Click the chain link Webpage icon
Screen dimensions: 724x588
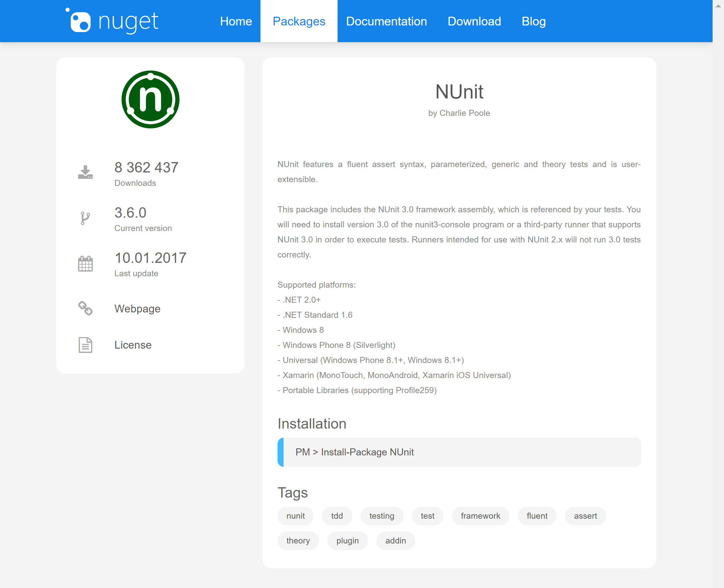pos(85,308)
